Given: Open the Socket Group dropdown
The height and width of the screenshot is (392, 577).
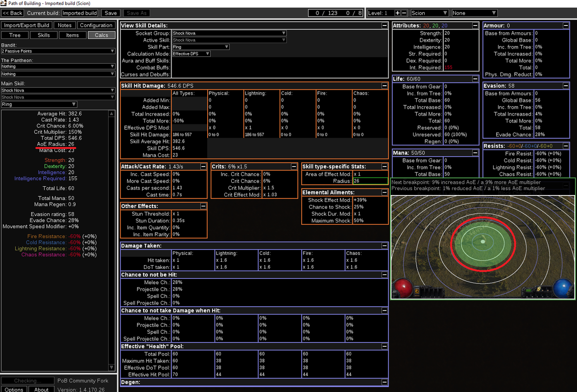Looking at the screenshot, I should [229, 33].
